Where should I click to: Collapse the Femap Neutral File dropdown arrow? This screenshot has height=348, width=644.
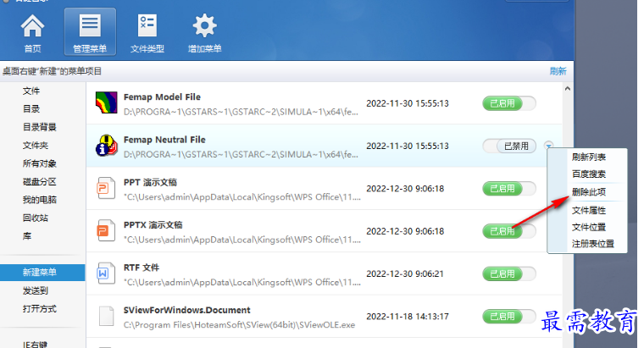[x=549, y=145]
